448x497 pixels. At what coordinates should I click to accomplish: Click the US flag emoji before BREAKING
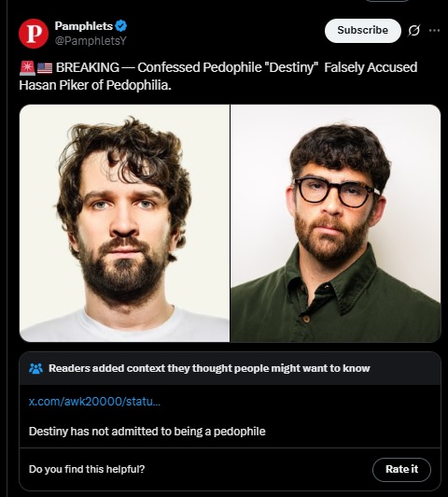point(45,68)
